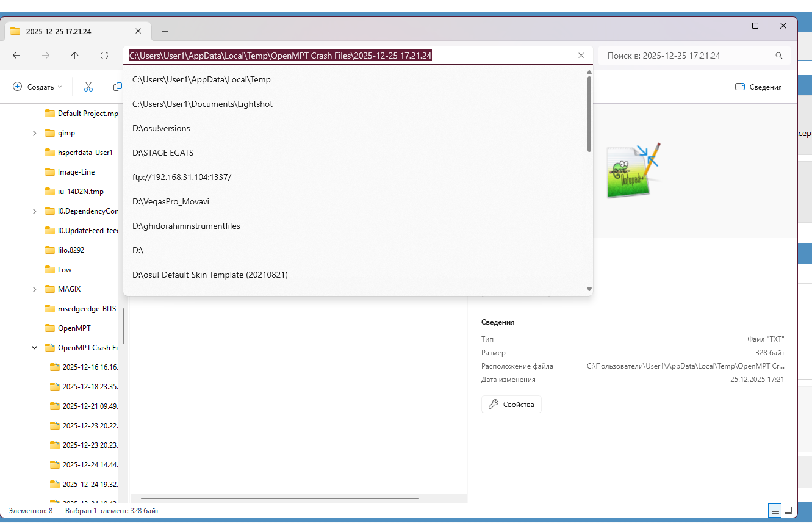
Task: Click the Back navigation arrow
Action: 16,56
